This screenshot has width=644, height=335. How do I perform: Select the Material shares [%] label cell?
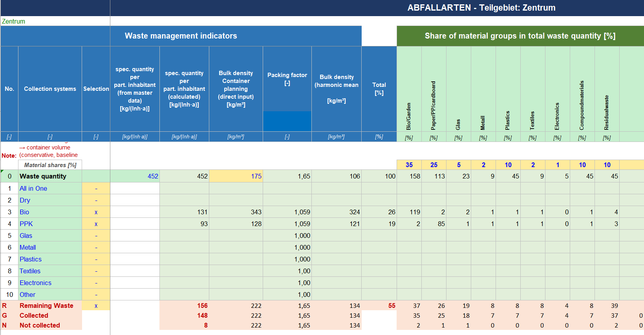point(50,165)
